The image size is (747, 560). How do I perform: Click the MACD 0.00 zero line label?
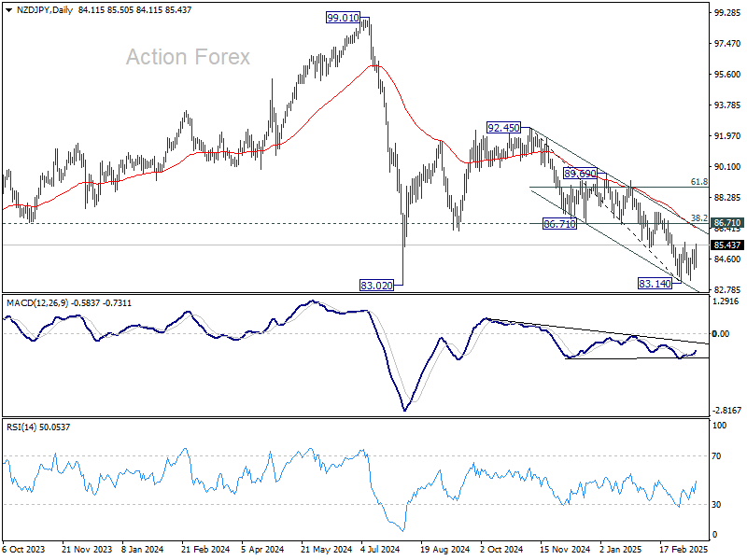(x=721, y=334)
